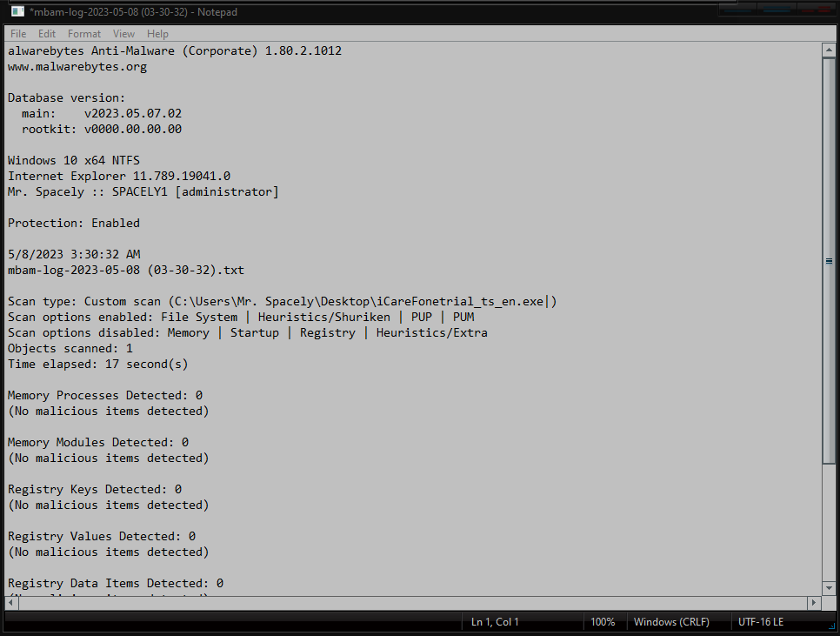The image size is (840, 636).
Task: Click the 100% zoom level in status bar
Action: [603, 622]
